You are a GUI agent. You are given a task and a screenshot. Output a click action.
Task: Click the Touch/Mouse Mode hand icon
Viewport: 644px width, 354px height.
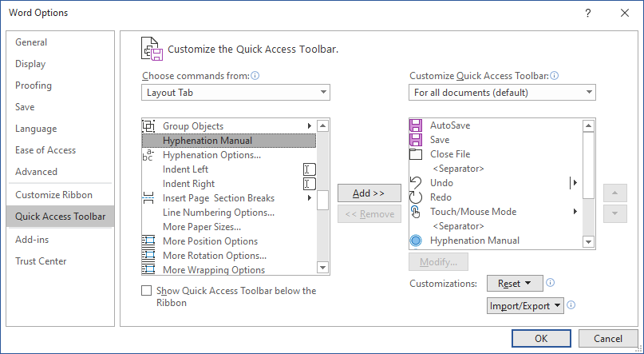[416, 212]
